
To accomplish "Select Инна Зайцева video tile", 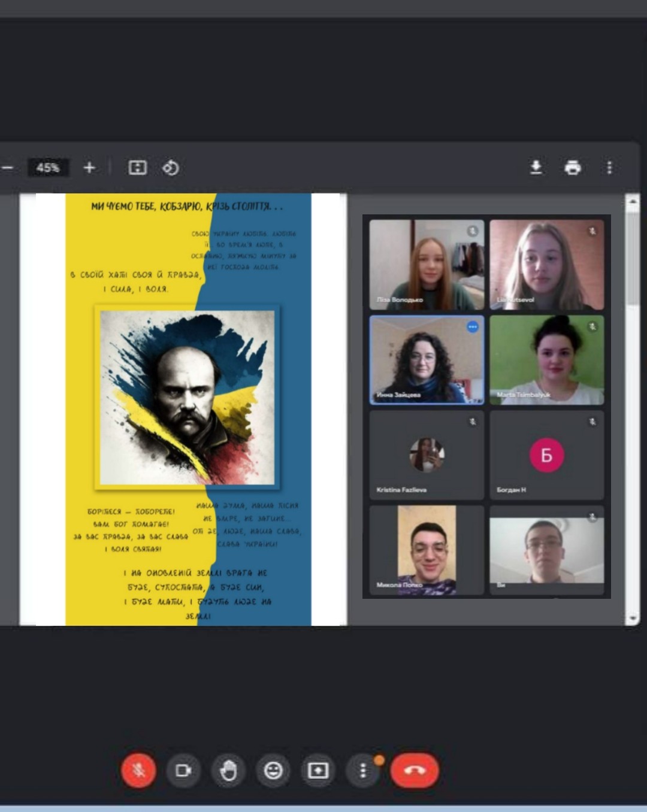I will click(427, 360).
